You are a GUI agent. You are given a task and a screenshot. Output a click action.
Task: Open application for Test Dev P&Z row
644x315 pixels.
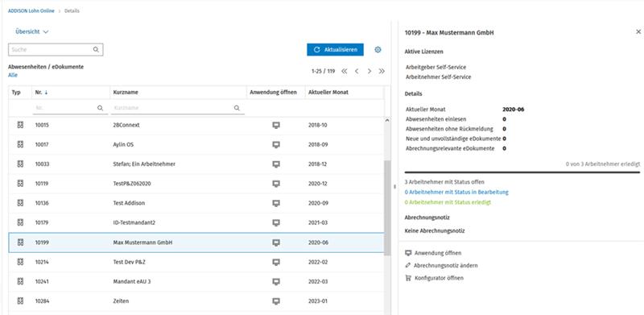[276, 262]
